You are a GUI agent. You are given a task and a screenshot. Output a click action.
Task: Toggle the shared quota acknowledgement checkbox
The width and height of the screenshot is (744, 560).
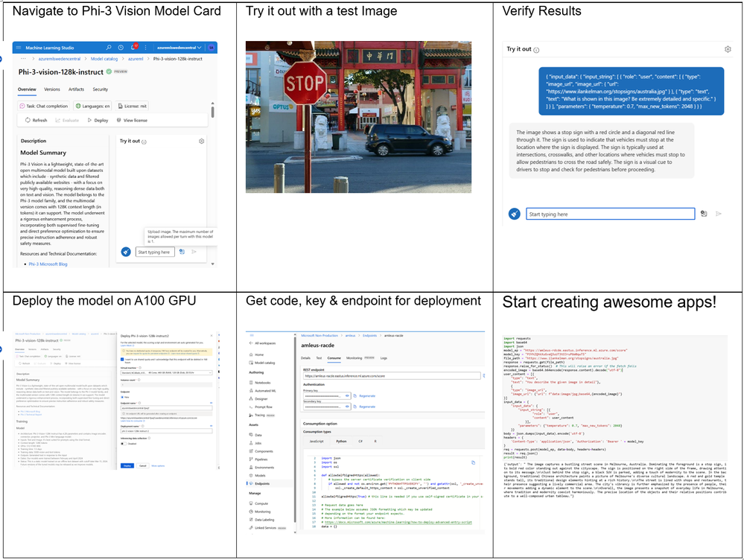tap(122, 359)
